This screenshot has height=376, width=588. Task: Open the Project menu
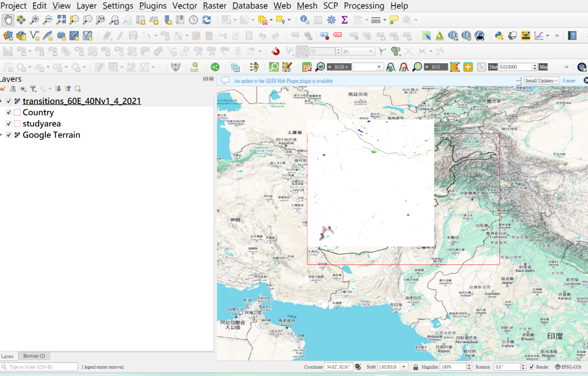13,6
